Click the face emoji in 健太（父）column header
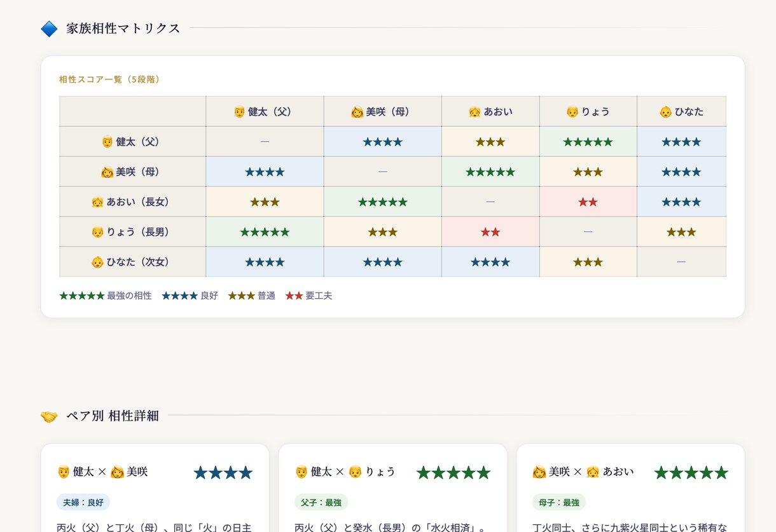The image size is (776, 532). (240, 112)
